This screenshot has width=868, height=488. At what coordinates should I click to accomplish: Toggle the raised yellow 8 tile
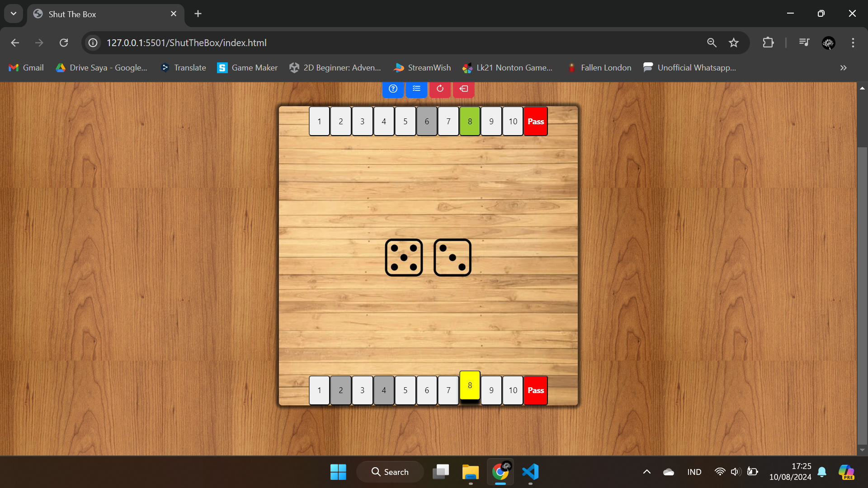click(x=470, y=385)
